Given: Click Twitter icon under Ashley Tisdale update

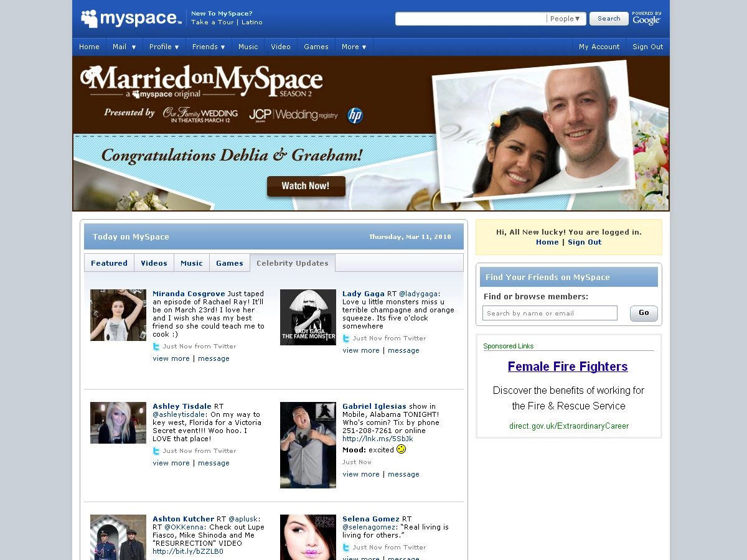Looking at the screenshot, I should 156,451.
